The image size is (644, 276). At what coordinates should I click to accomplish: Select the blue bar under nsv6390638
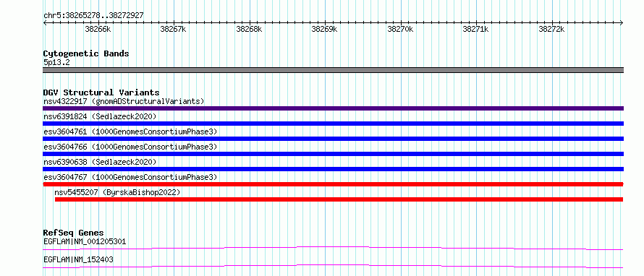[333, 169]
